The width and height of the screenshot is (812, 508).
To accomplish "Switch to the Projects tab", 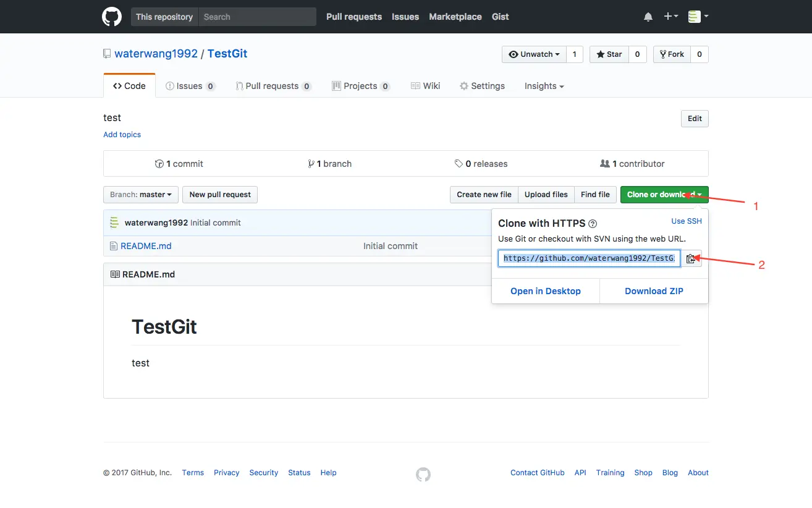I will [x=361, y=86].
